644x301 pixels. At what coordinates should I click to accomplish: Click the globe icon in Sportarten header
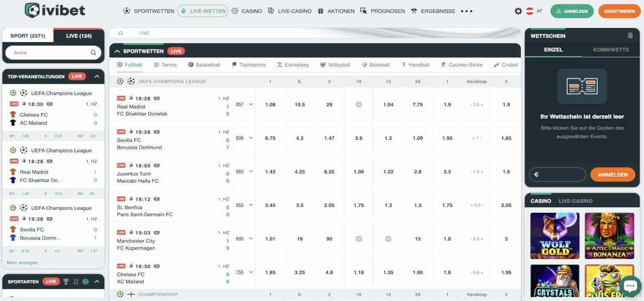coord(85,282)
